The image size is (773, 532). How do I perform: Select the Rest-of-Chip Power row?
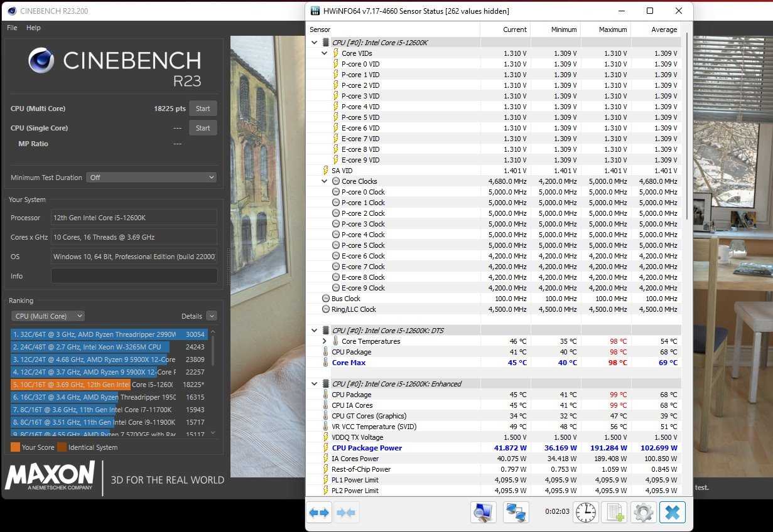tap(494, 469)
